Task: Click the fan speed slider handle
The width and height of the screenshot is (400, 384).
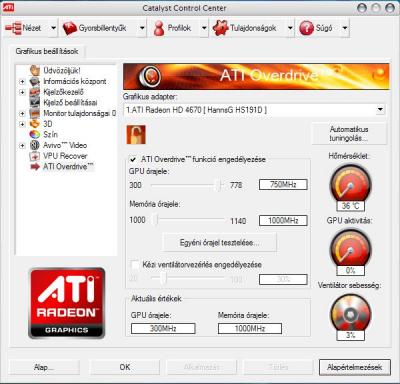Action: [163, 278]
